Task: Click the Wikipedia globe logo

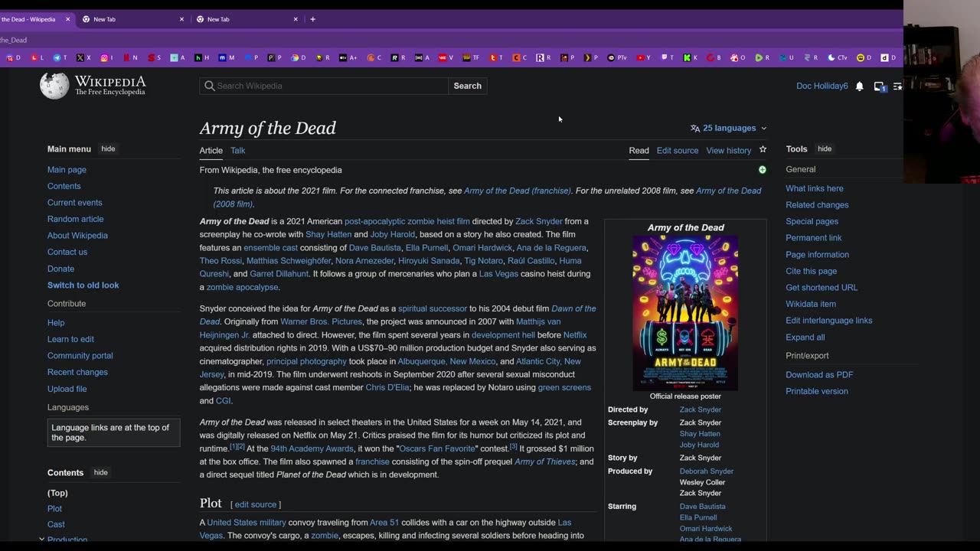Action: tap(54, 86)
